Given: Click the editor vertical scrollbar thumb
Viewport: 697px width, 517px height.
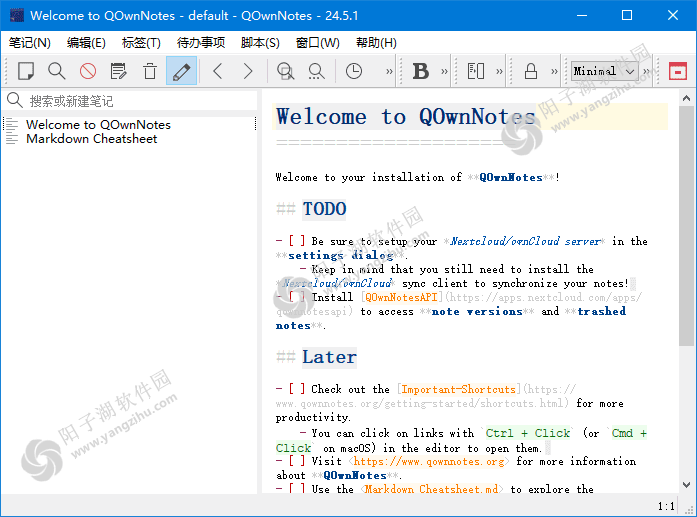Looking at the screenshot, I should coord(686,225).
